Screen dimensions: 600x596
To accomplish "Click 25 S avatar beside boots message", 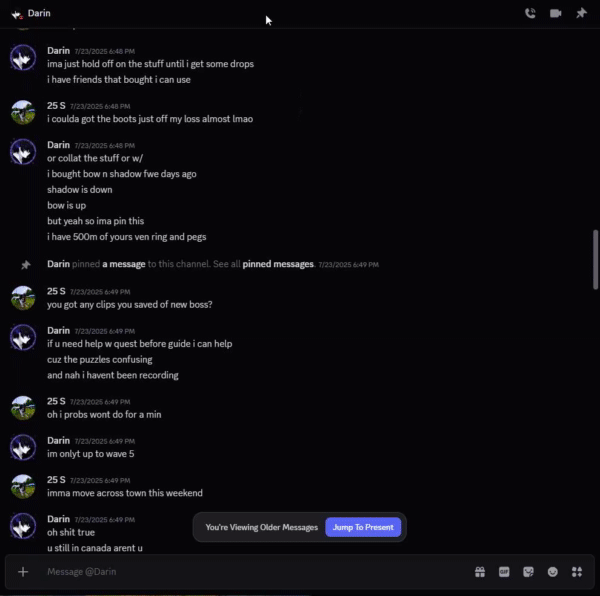I will point(23,112).
